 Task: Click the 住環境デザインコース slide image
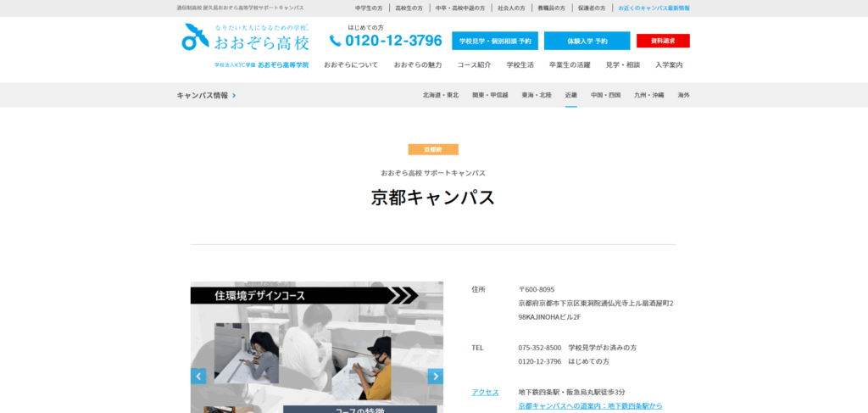[317, 347]
